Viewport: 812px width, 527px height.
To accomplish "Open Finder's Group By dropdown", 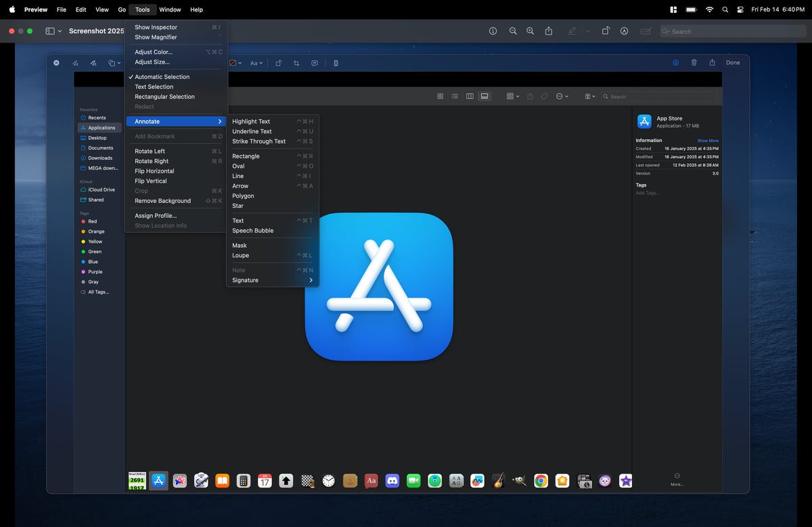I will tap(513, 96).
